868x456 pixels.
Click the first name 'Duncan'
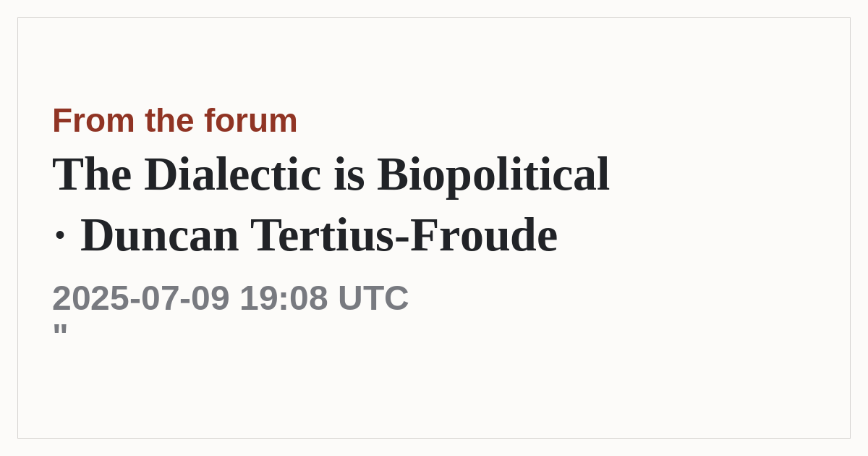tap(159, 235)
